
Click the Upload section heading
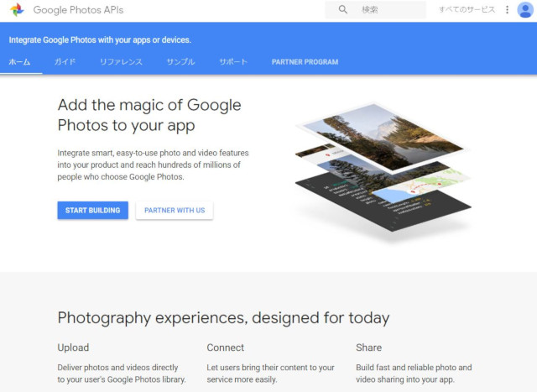pos(73,348)
